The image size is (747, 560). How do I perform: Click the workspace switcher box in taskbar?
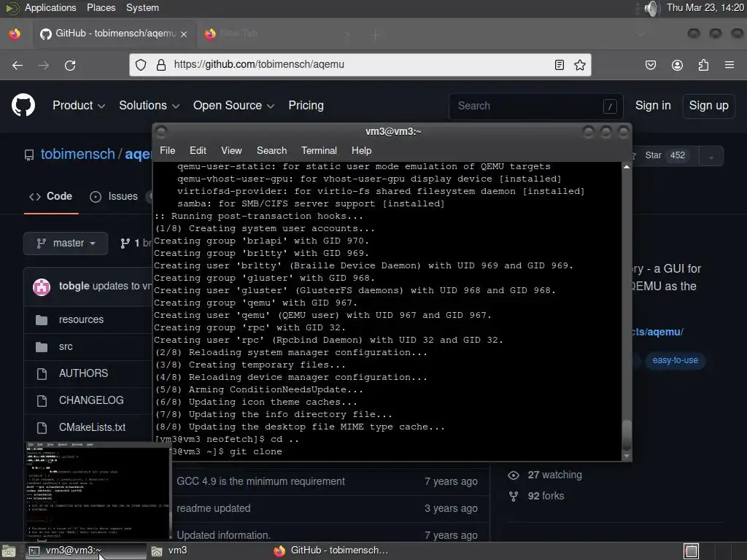(x=692, y=551)
